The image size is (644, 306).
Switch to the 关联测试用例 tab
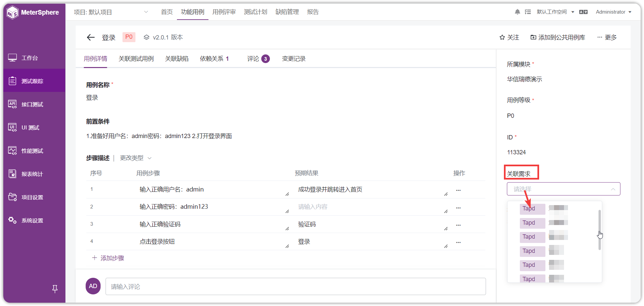tap(136, 59)
